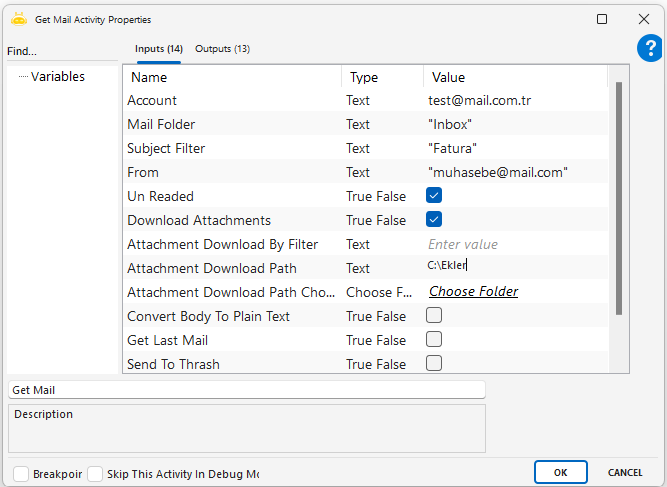Expand the Variables tree node
The width and height of the screenshot is (667, 487).
[57, 77]
